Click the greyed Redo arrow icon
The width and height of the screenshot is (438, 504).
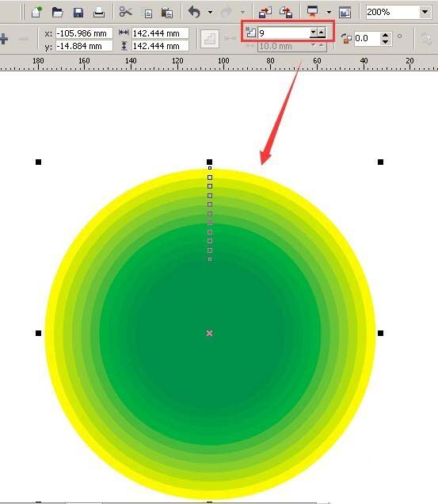[227, 12]
